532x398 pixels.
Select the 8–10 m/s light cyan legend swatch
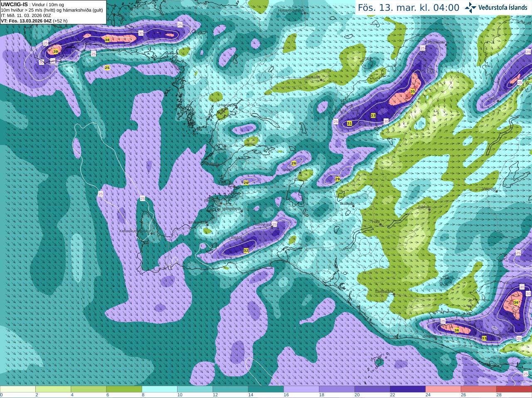160,389
